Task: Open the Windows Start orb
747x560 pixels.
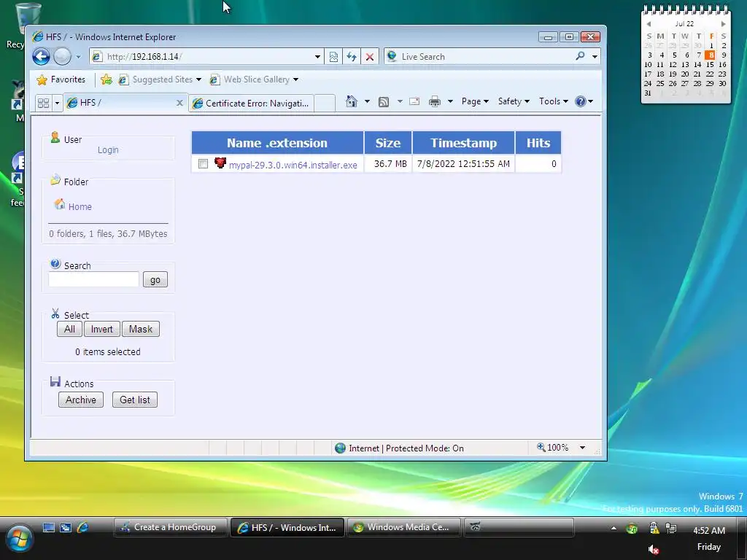Action: [x=19, y=540]
